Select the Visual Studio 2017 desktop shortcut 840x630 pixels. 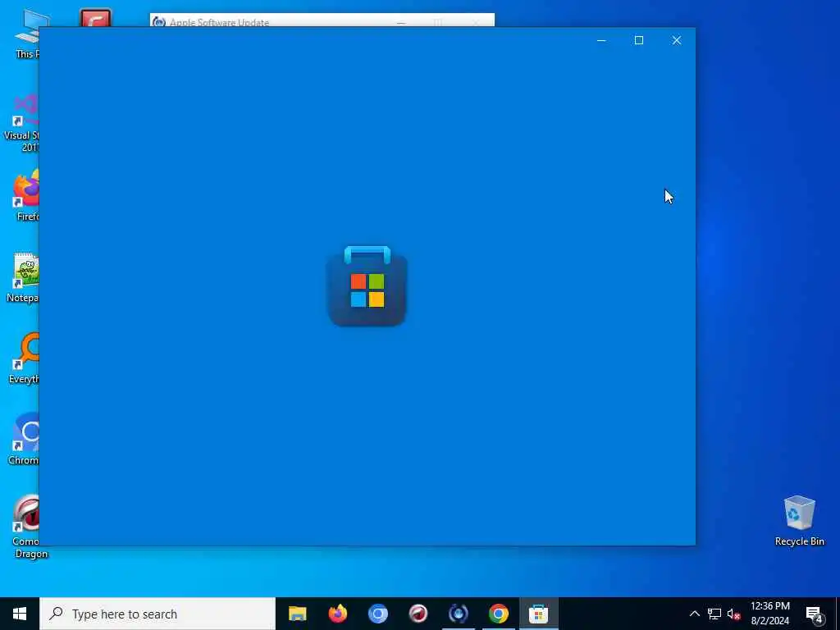(22, 123)
